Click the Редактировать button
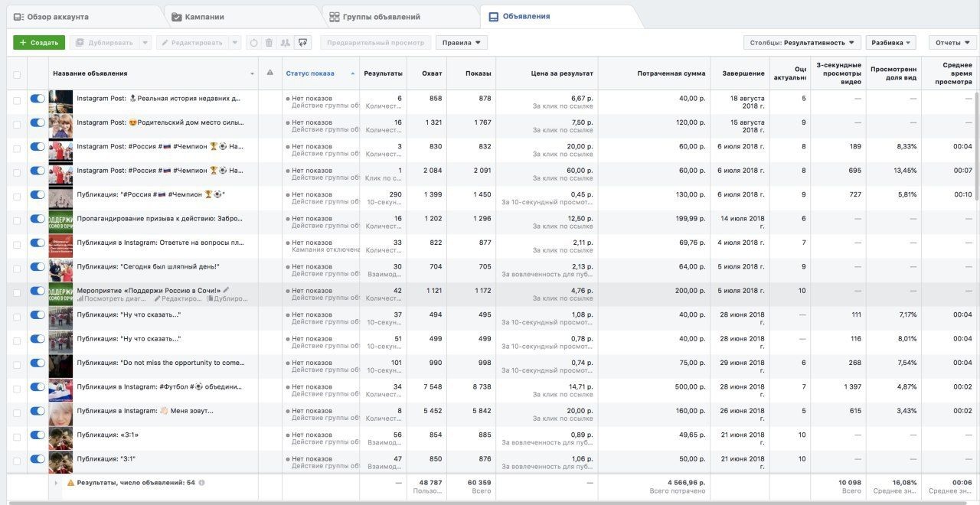This screenshot has height=505, width=980. (x=193, y=43)
